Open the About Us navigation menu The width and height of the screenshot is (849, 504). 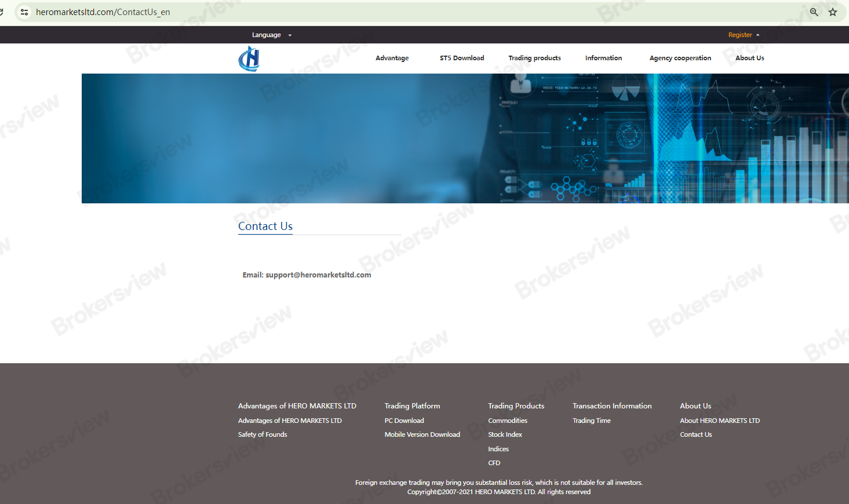[749, 58]
